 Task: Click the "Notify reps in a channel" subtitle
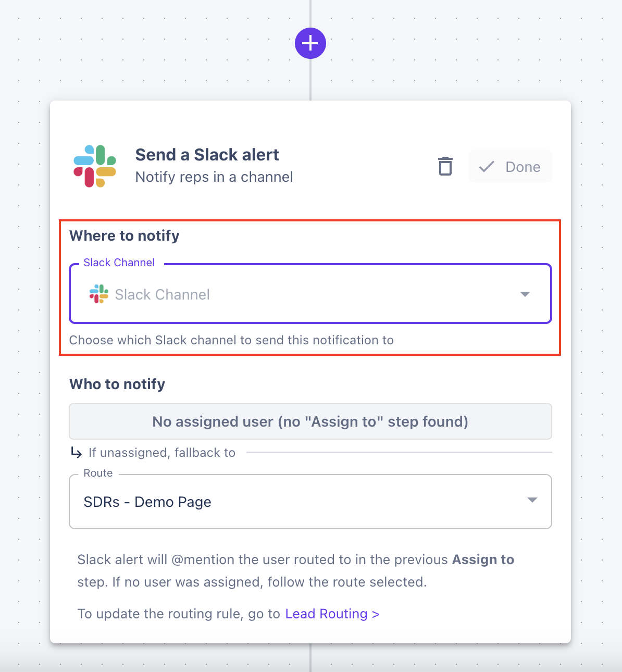point(214,177)
